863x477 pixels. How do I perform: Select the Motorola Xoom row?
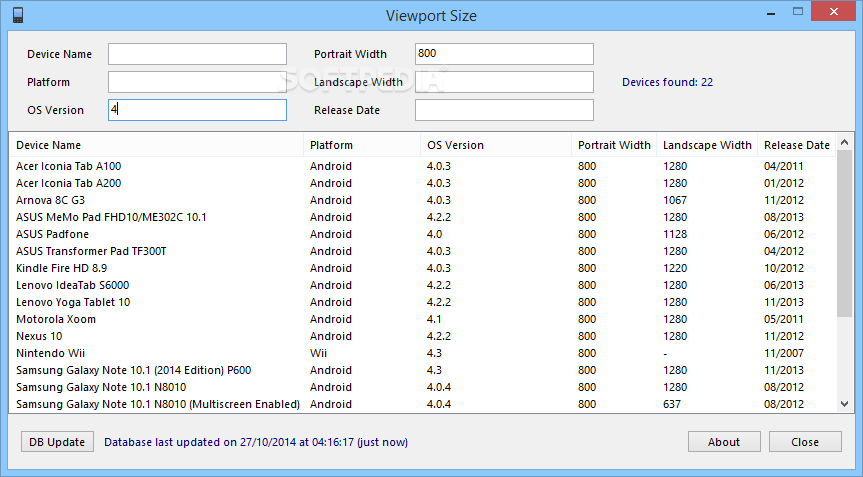pos(423,320)
